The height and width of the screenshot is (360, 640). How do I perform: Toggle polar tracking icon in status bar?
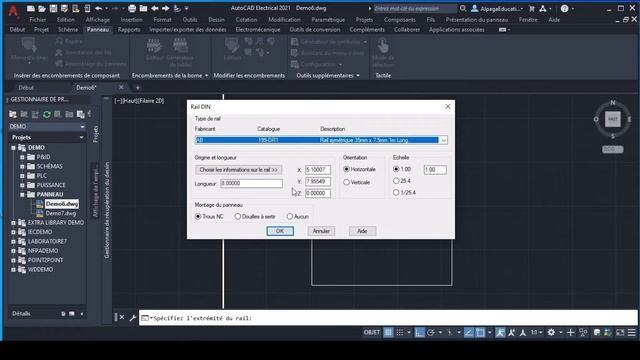point(431,333)
